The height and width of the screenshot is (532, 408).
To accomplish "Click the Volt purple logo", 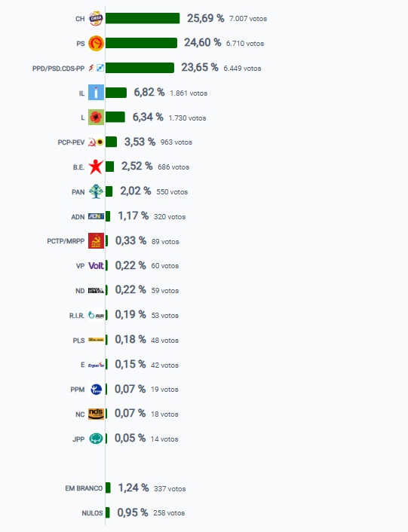I will [96, 266].
